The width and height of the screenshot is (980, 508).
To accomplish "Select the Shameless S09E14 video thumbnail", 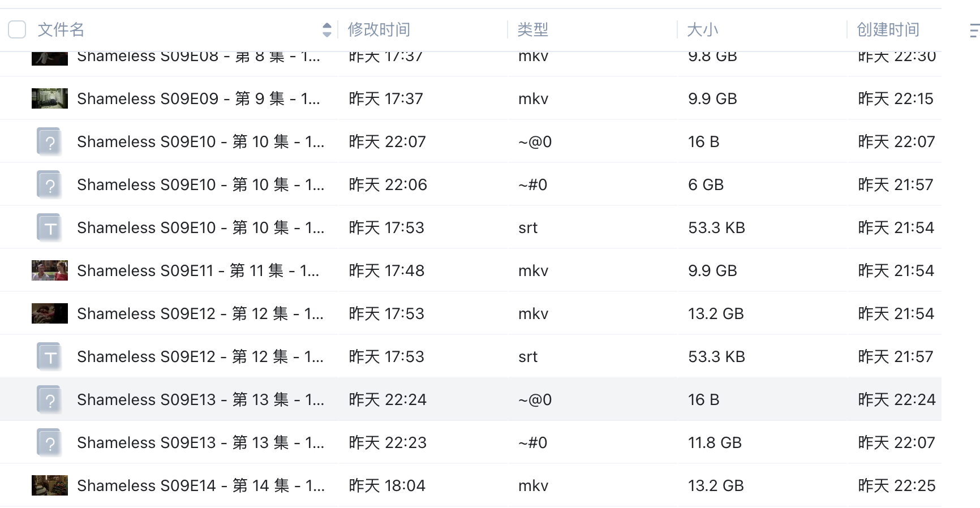I will point(50,485).
